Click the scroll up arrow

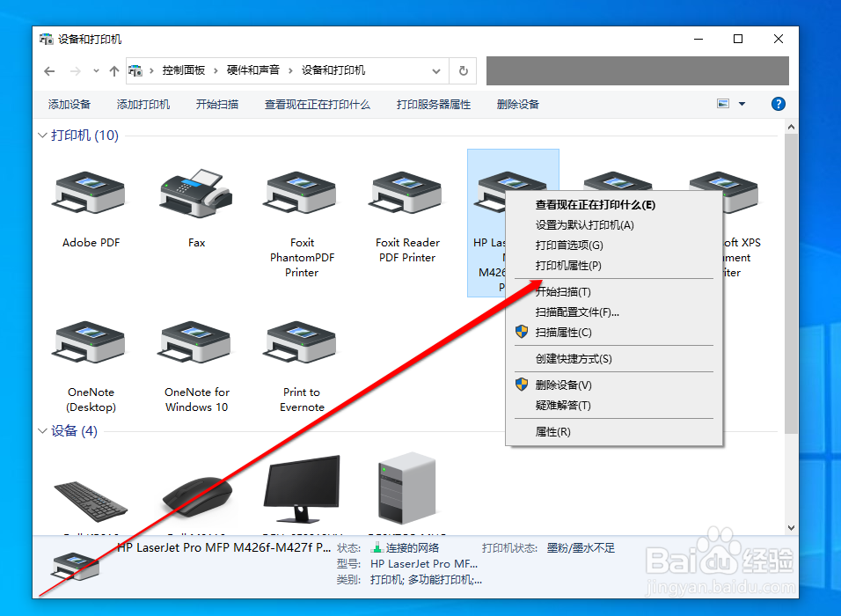(791, 128)
